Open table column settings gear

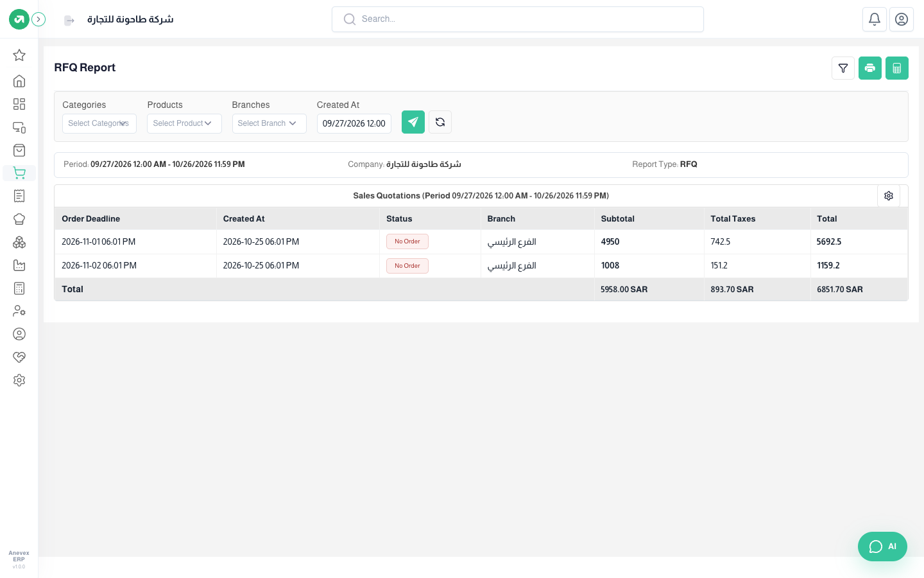coord(889,196)
